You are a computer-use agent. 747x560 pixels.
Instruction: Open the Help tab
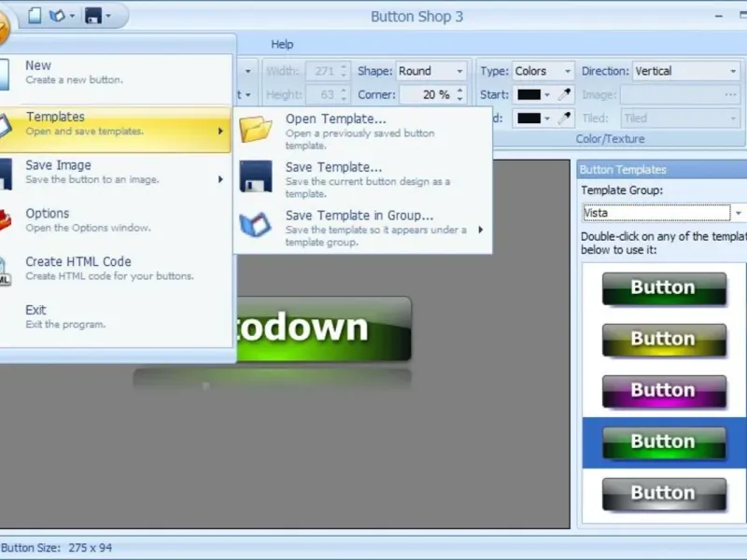click(282, 44)
